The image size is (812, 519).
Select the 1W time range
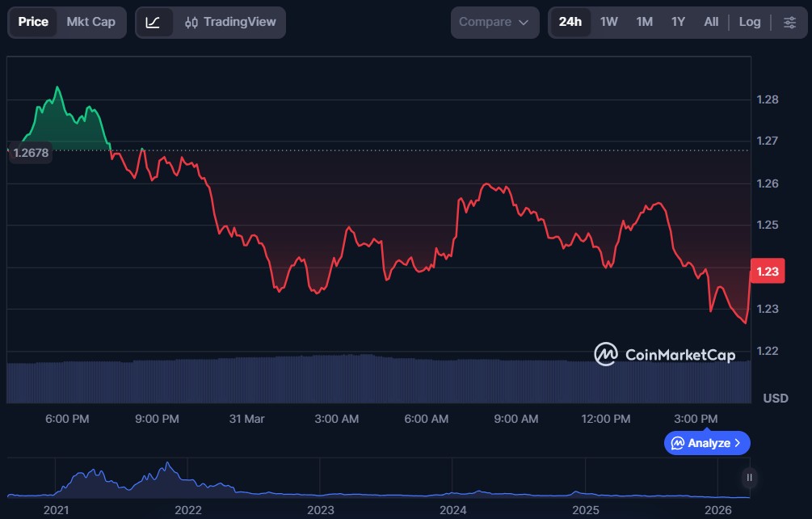coord(608,22)
